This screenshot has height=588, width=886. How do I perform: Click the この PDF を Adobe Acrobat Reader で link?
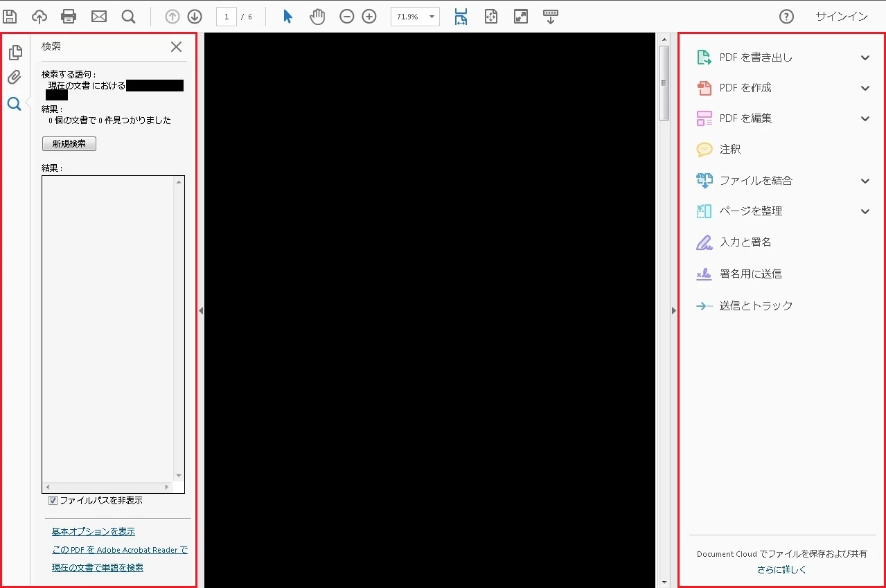120,550
